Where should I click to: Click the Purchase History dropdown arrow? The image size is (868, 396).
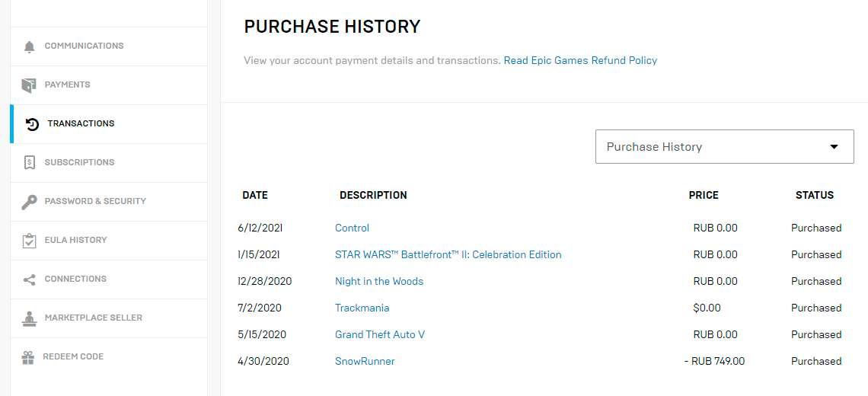click(x=834, y=147)
